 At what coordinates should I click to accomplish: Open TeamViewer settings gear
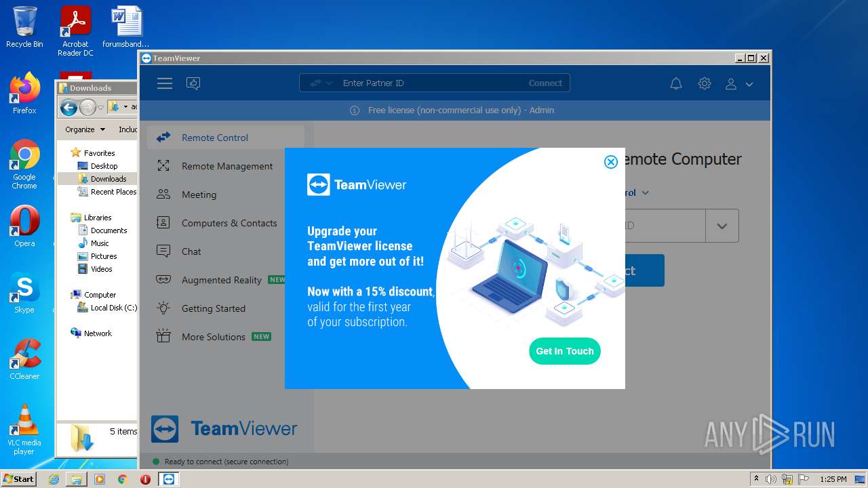[705, 83]
